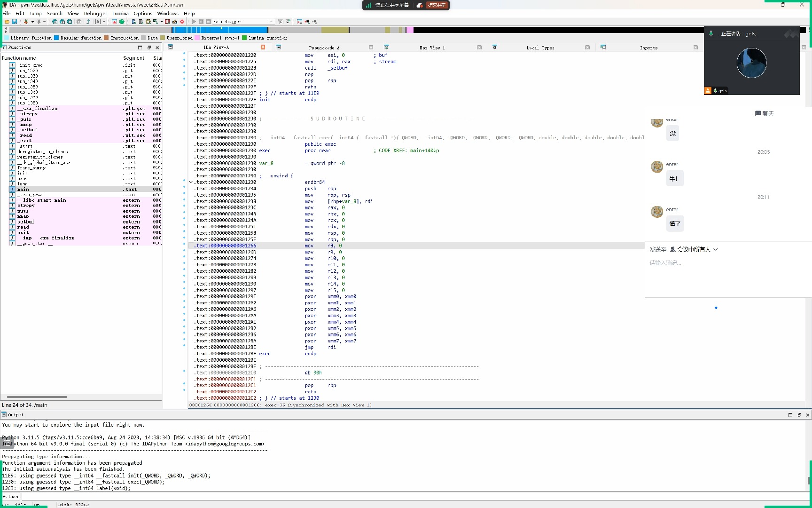This screenshot has width=812, height=508.
Task: Collapse the exec function fold arrow
Action: point(191,182)
